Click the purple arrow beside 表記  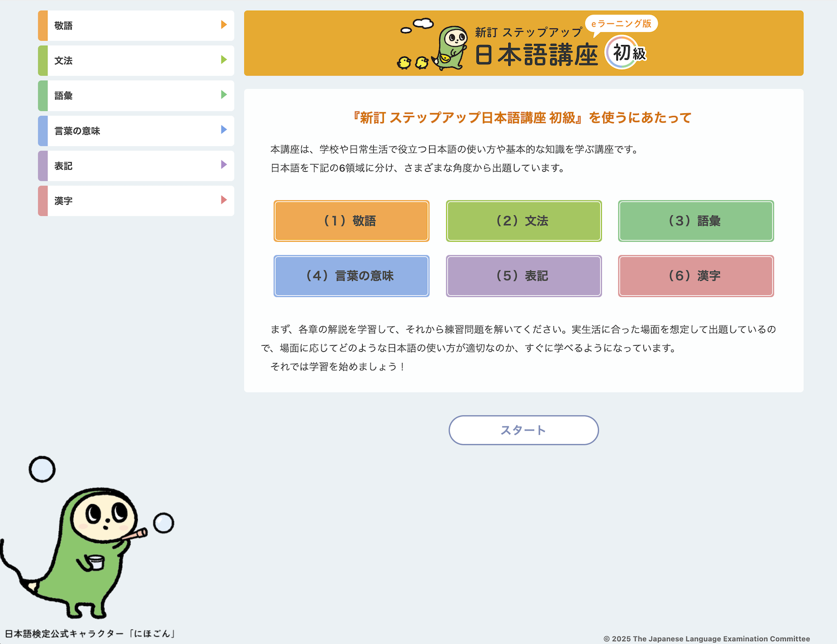(224, 165)
